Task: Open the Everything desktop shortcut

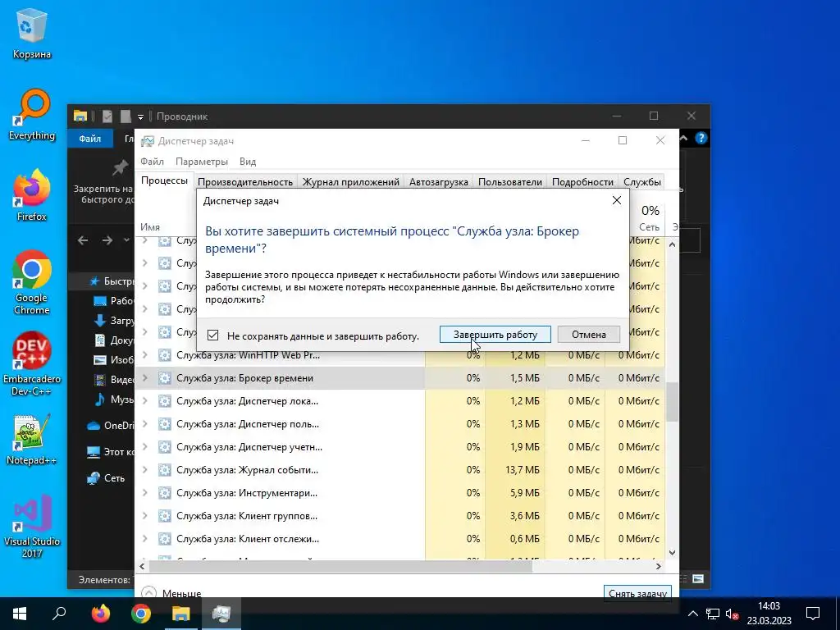Action: click(x=32, y=115)
